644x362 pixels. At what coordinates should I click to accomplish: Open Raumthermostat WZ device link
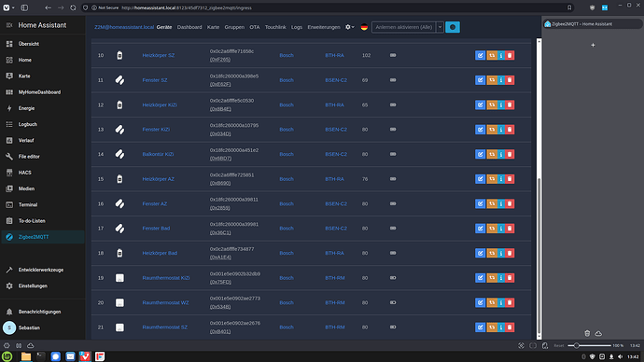165,302
